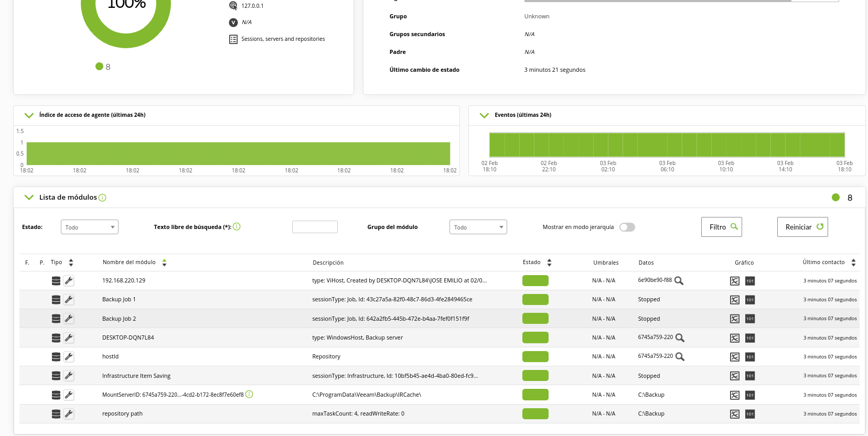Click Umbrales column header

tap(606, 263)
